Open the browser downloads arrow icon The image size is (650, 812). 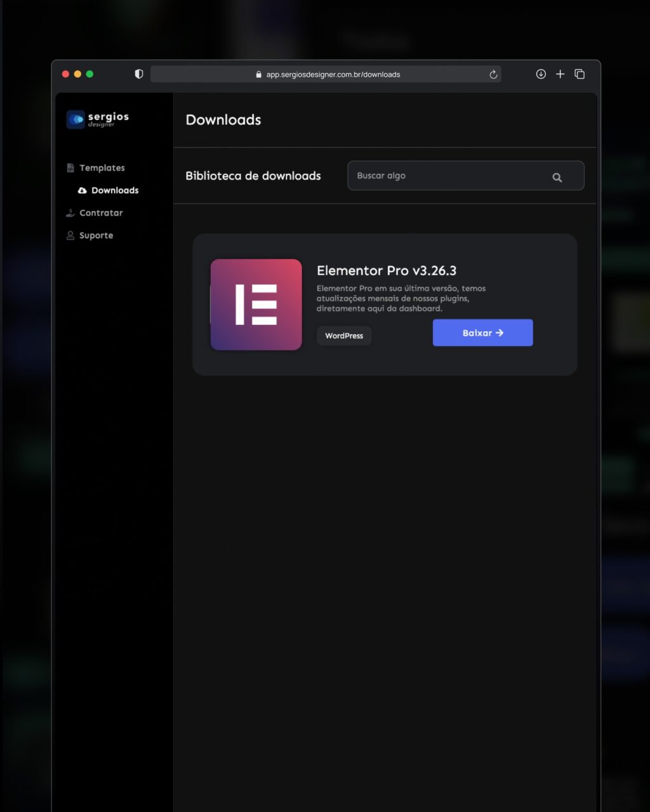[x=541, y=74]
